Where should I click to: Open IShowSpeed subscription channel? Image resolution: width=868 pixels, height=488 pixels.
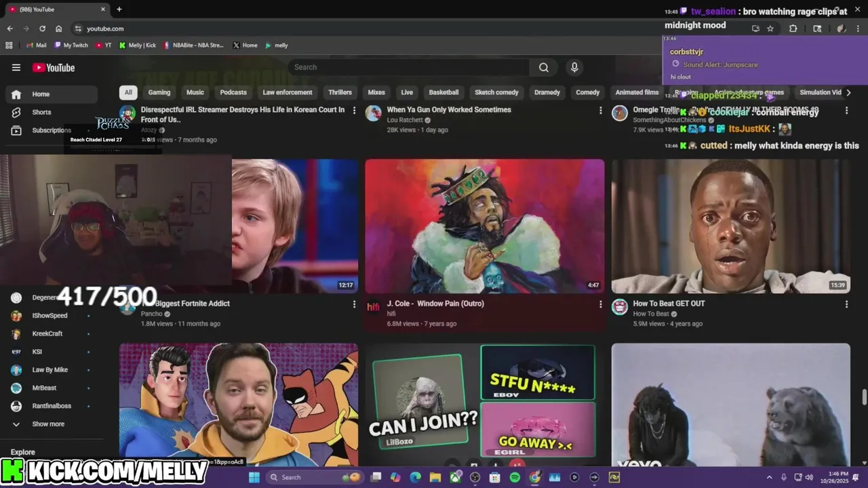click(x=51, y=315)
